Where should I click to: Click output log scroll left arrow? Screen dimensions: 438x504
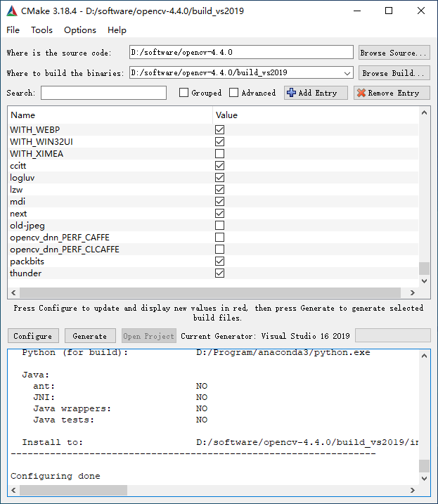point(13,490)
